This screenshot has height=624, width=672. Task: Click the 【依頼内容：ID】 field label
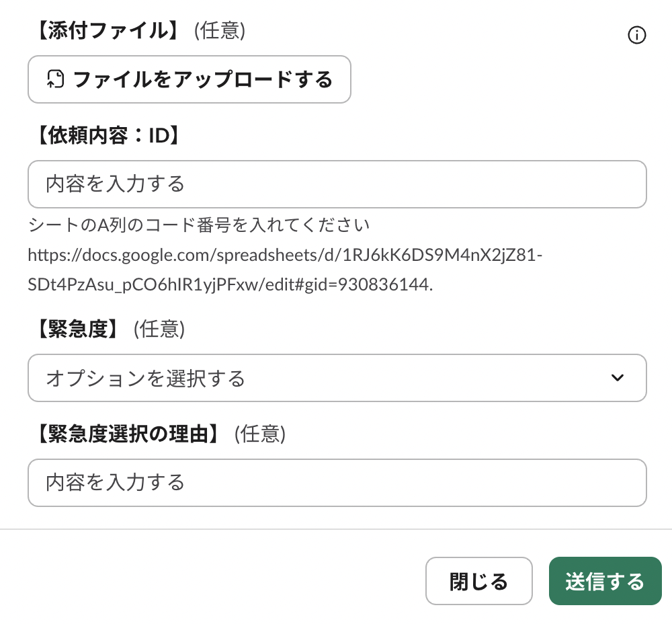[x=108, y=135]
